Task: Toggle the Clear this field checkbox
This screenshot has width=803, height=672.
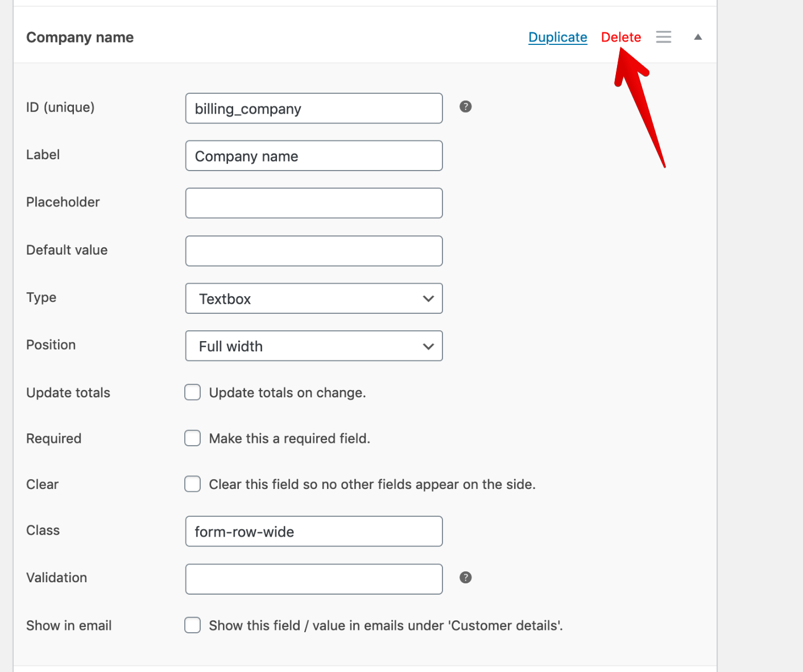Action: [193, 484]
